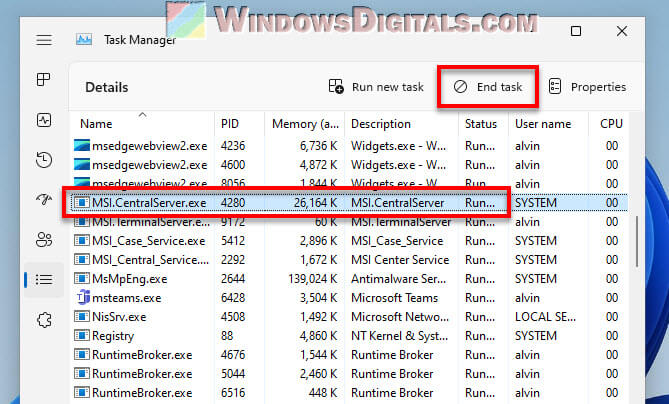Open the hamburger navigation menu
Screen dimensions: 669x404
[44, 40]
